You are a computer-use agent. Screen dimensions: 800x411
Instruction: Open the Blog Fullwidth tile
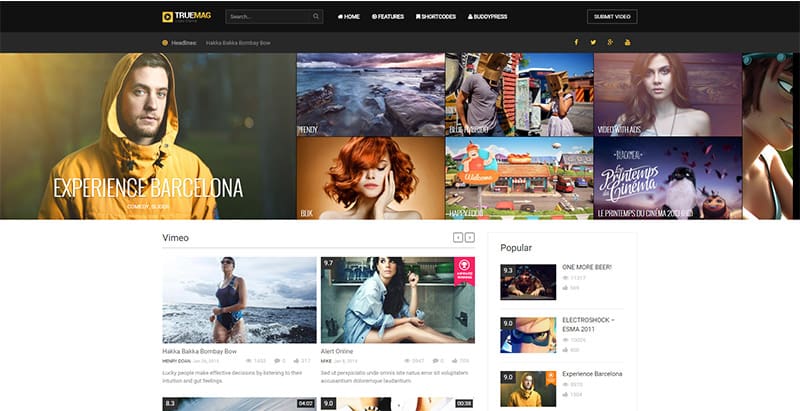519,94
